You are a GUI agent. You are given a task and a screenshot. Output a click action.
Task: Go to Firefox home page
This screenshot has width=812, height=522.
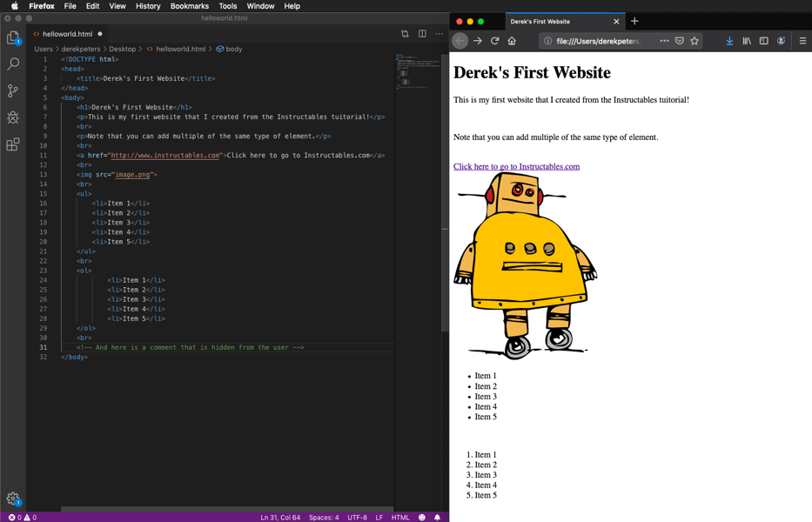pos(512,41)
